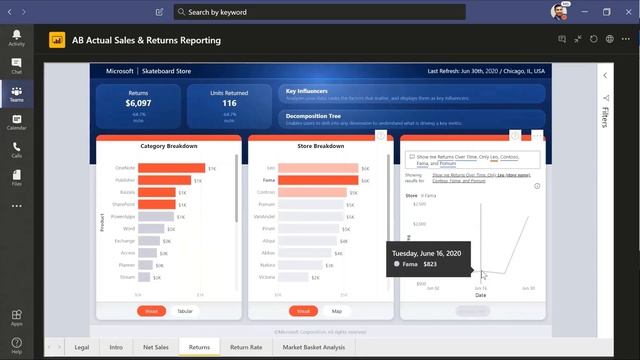This screenshot has width=640, height=360.
Task: Open the Activity feed in Teams sidebar
Action: (x=16, y=38)
